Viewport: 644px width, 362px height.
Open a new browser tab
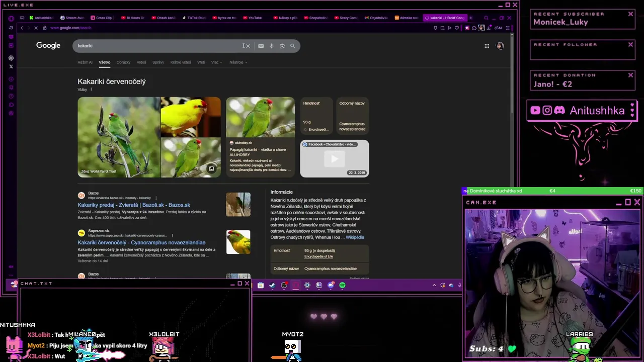(471, 18)
